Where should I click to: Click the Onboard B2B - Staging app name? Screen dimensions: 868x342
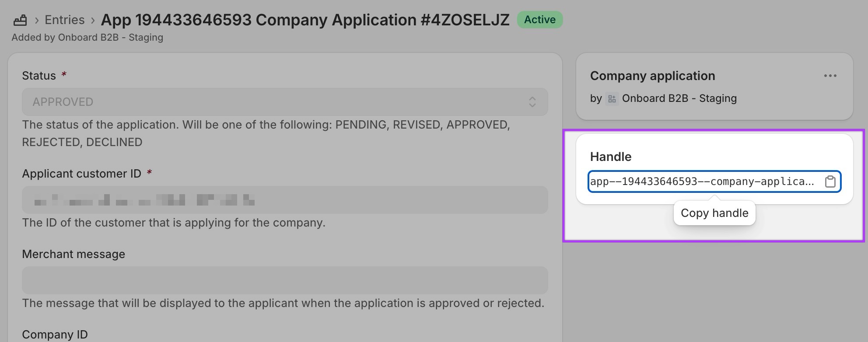(679, 98)
